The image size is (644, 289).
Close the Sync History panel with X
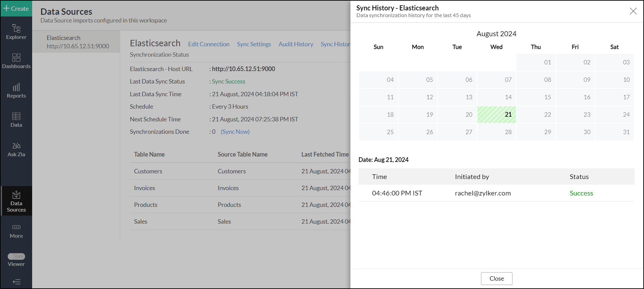pos(633,11)
